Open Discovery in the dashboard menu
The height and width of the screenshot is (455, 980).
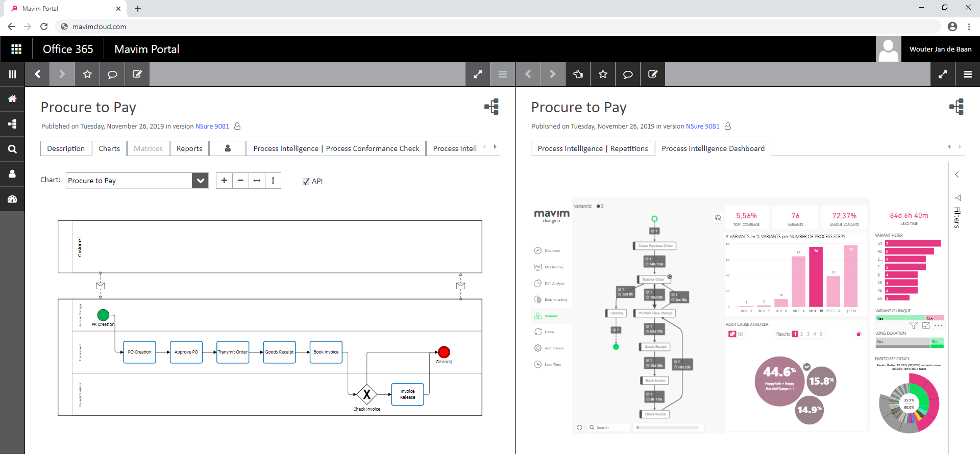pos(548,250)
